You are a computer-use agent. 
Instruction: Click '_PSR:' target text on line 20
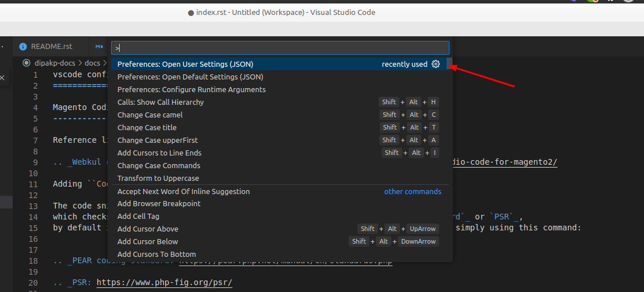(x=79, y=283)
